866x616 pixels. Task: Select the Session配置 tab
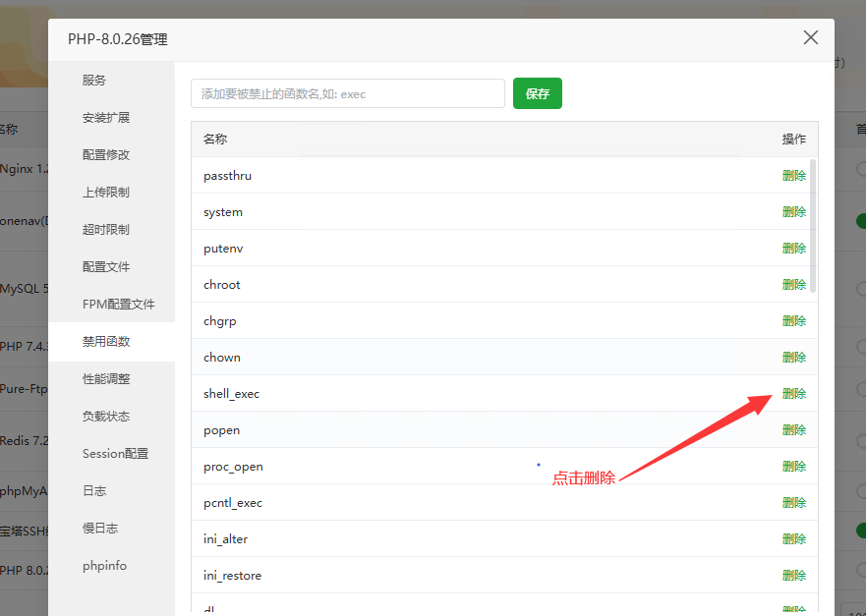pyautogui.click(x=115, y=454)
